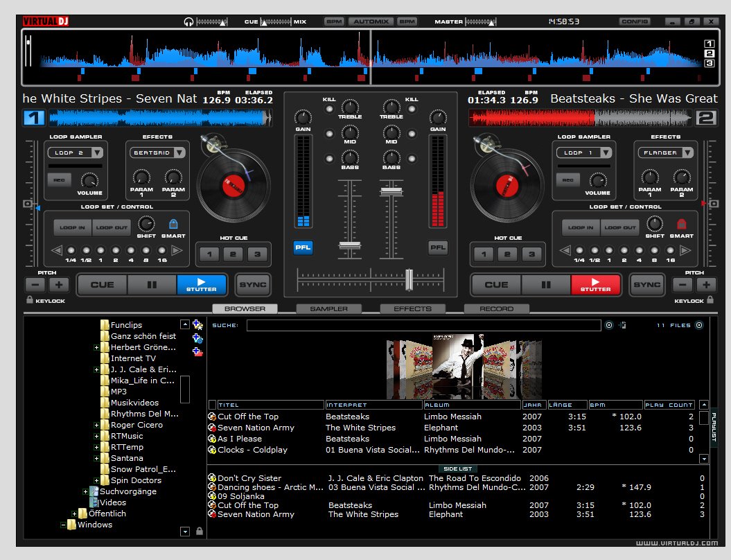Open the Config menu

635,21
